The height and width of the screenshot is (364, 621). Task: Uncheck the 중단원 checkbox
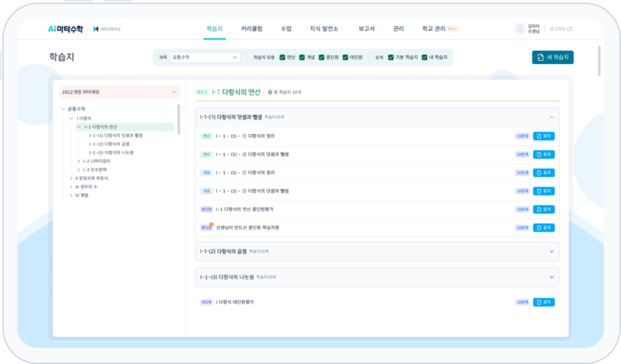pos(321,58)
